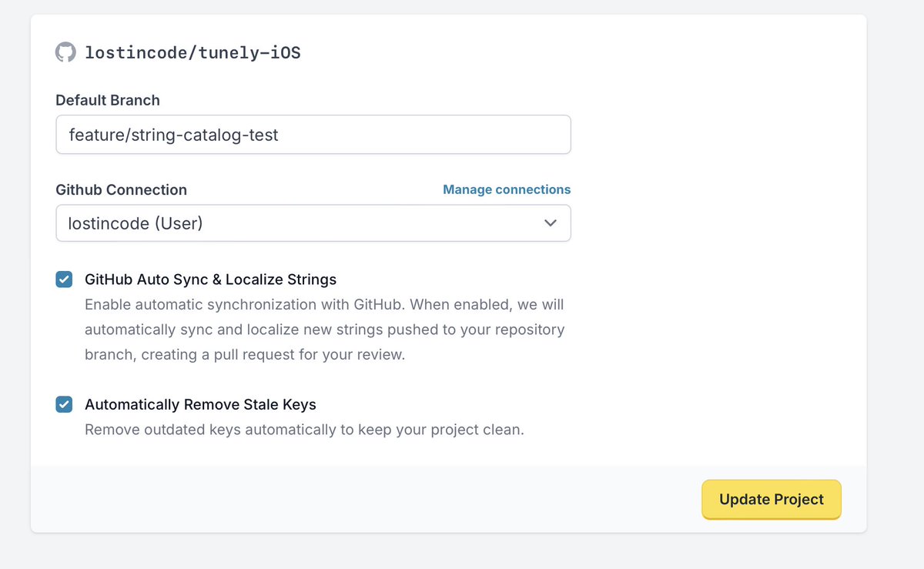
Task: Click the Default Branch label
Action: tap(108, 100)
